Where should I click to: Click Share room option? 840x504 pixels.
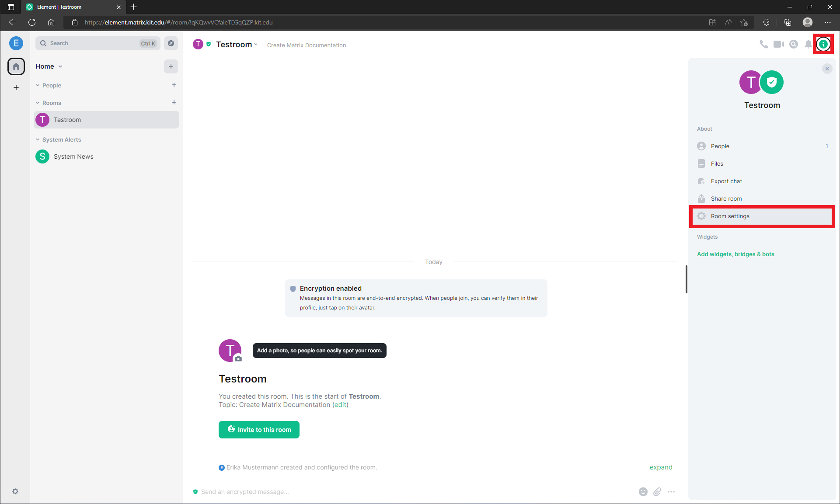coord(726,198)
